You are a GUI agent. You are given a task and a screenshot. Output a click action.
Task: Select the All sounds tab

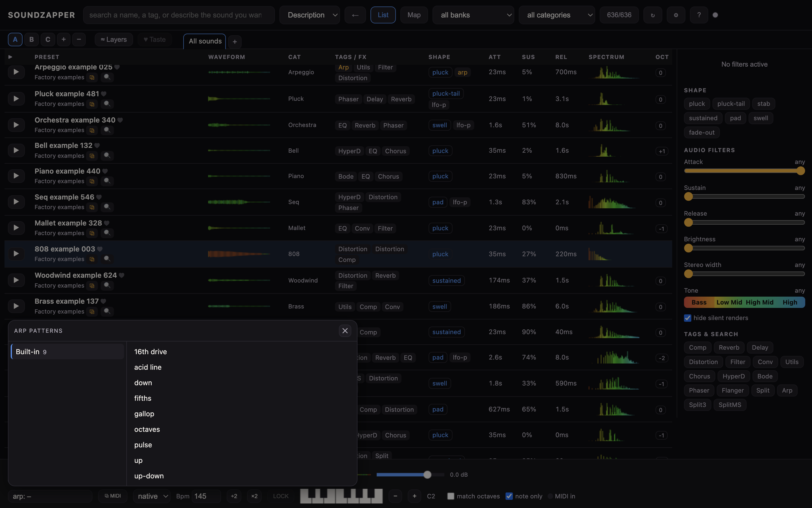click(x=205, y=41)
